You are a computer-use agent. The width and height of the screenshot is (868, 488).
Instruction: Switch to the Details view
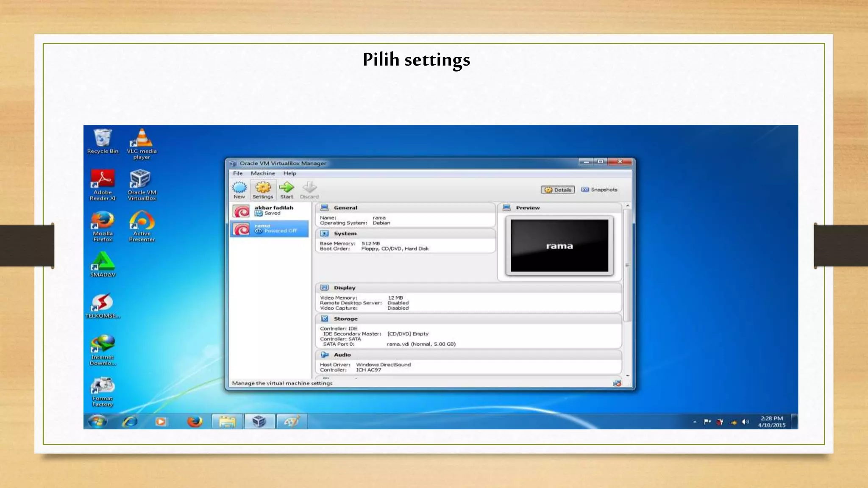pos(558,190)
